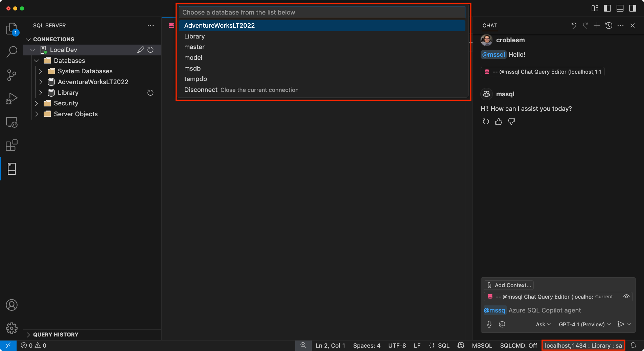Select Disconnect to close the current connection
This screenshot has width=644, height=351.
coord(201,90)
